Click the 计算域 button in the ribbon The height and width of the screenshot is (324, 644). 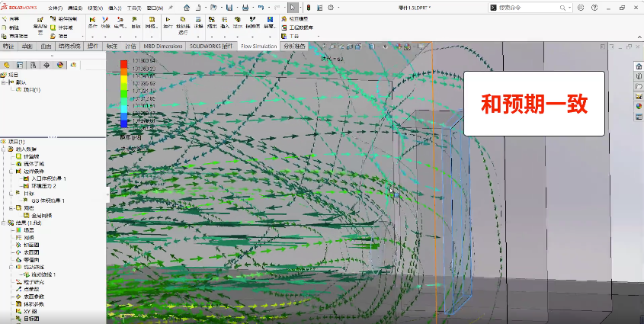pos(62,27)
